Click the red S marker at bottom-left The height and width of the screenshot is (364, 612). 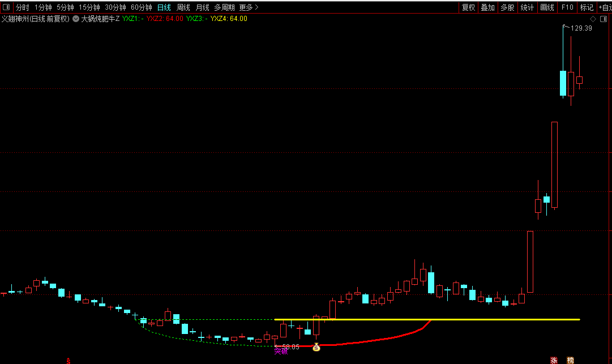pyautogui.click(x=69, y=361)
